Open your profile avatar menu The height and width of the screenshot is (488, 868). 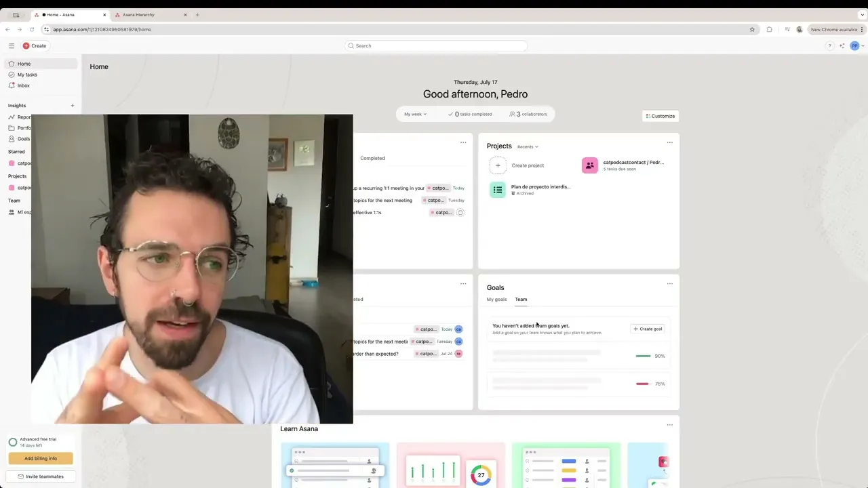coord(854,45)
